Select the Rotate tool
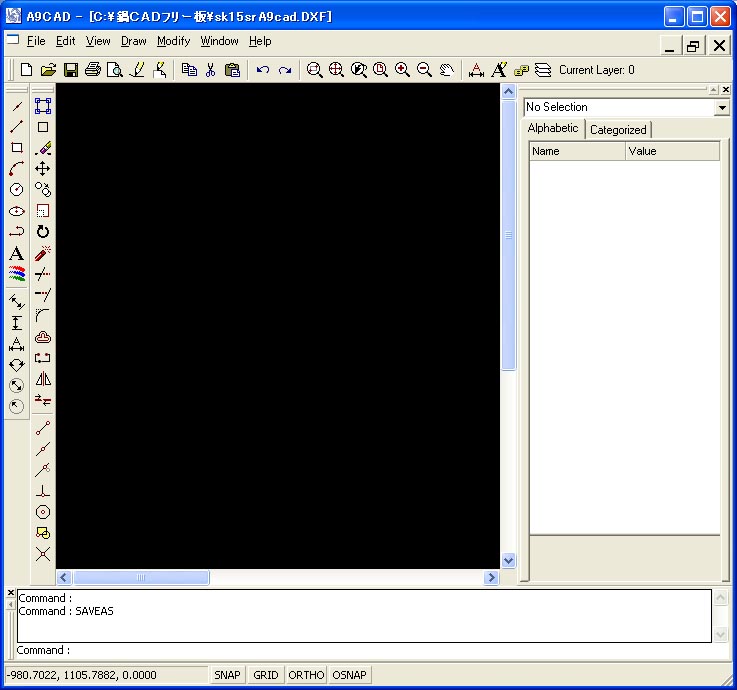This screenshot has height=690, width=737. pyautogui.click(x=43, y=232)
